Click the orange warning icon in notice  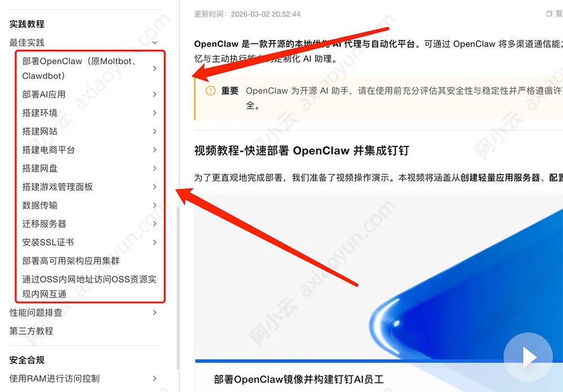pos(211,91)
